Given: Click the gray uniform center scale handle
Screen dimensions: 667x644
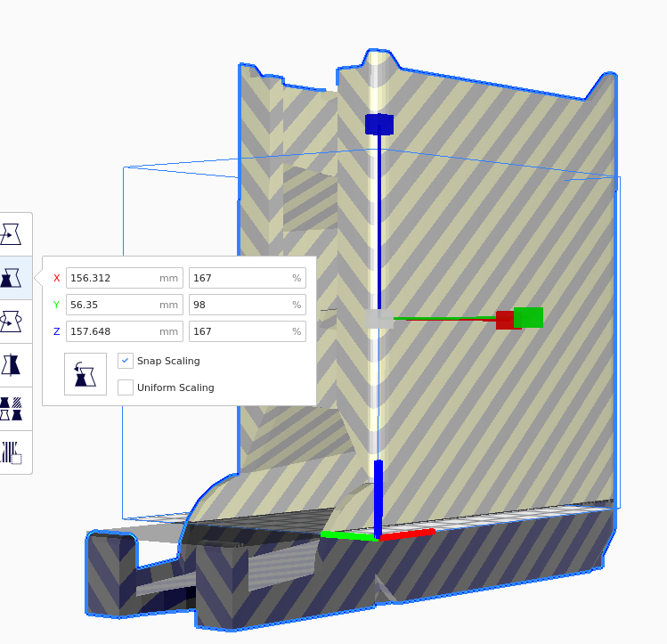Looking at the screenshot, I should point(379,319).
